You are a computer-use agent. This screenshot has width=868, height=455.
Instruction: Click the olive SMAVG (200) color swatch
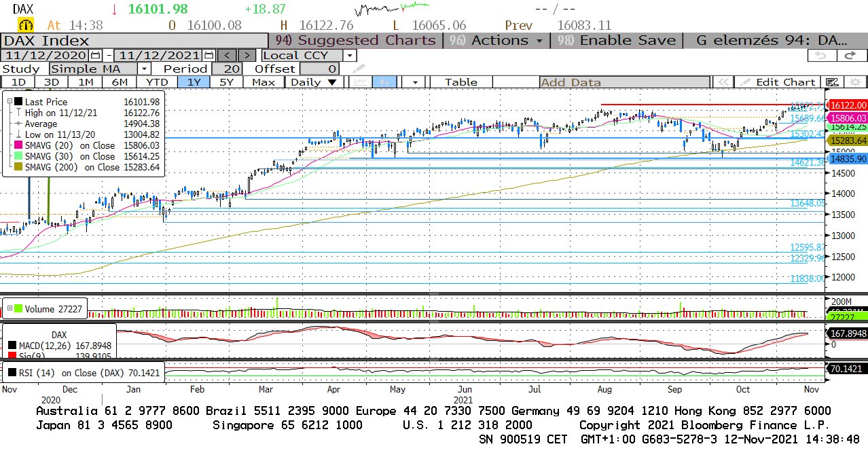click(x=18, y=166)
